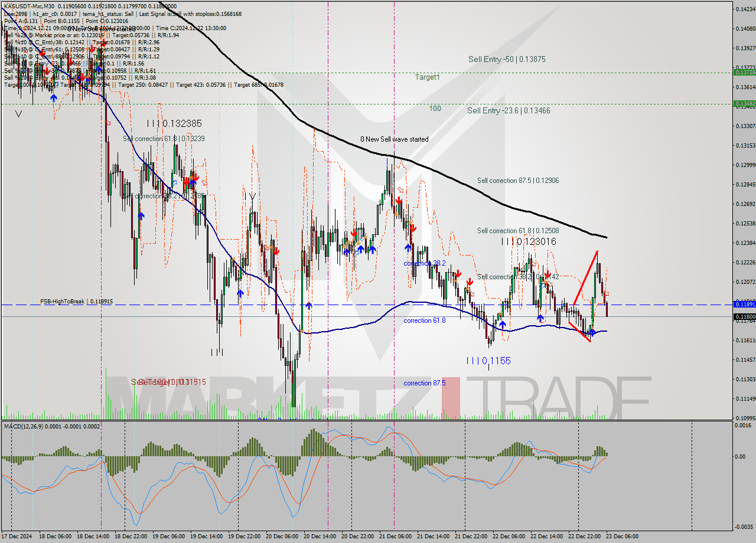Click the 'FSB-HighToBreak | 0.118915' line label
756x543 pixels.
pyautogui.click(x=76, y=301)
